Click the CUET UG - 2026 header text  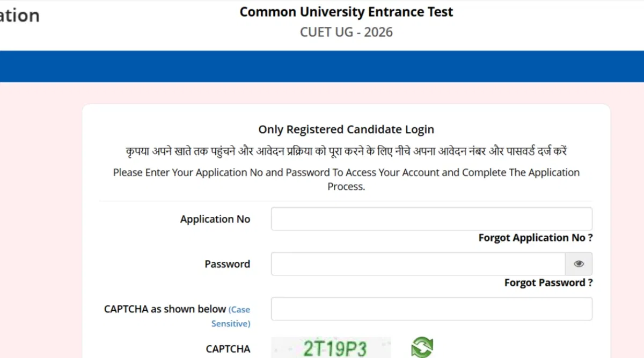(x=346, y=32)
